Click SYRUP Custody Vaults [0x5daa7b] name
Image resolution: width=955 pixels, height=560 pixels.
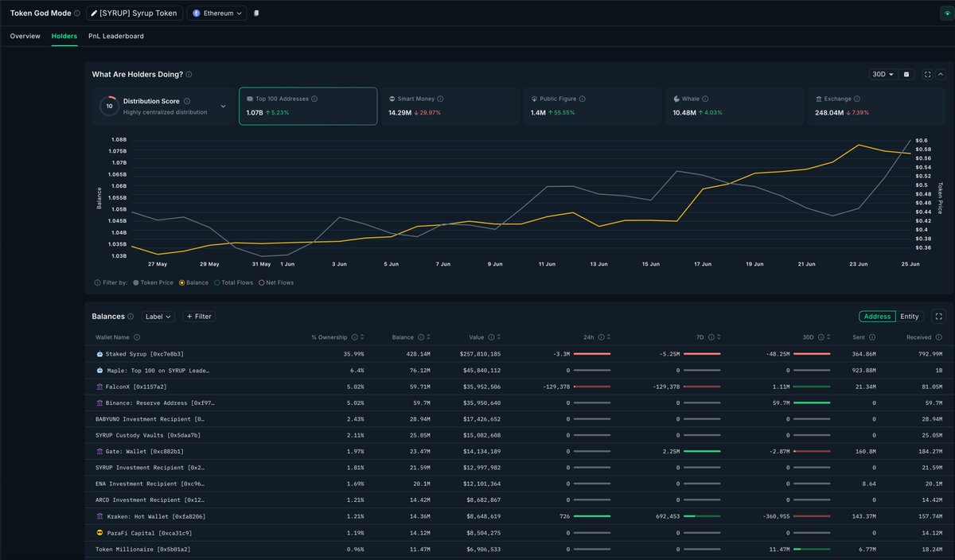pos(147,435)
